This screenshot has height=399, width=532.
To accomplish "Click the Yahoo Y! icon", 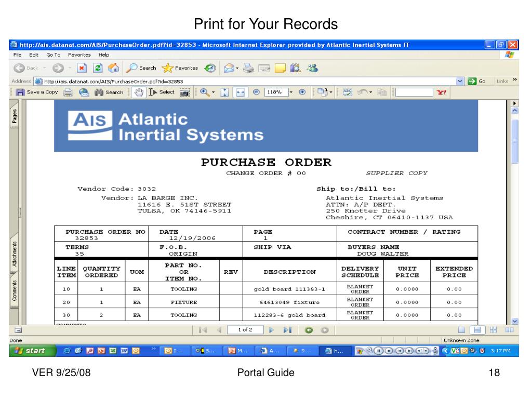I will click(x=442, y=92).
